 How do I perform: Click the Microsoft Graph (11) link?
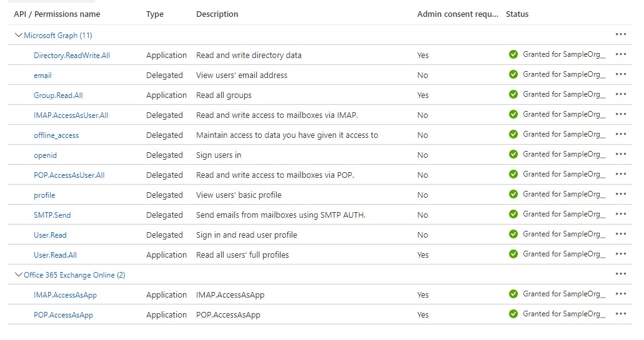pos(58,36)
